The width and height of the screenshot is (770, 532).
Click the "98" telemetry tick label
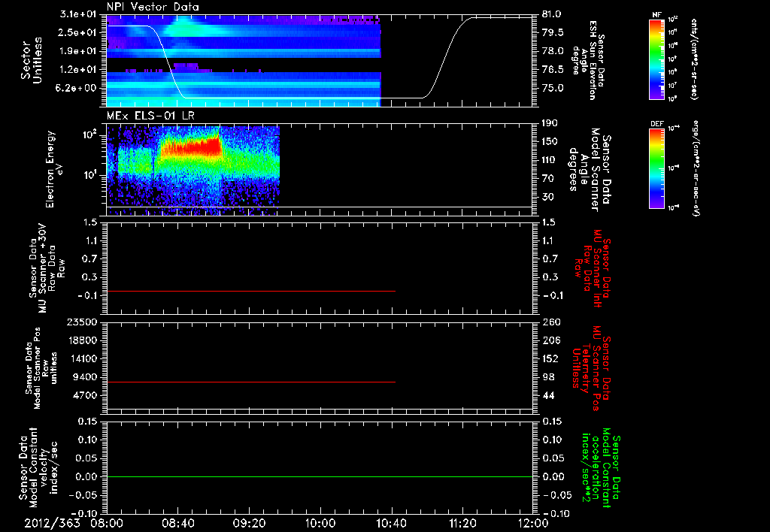click(x=548, y=377)
